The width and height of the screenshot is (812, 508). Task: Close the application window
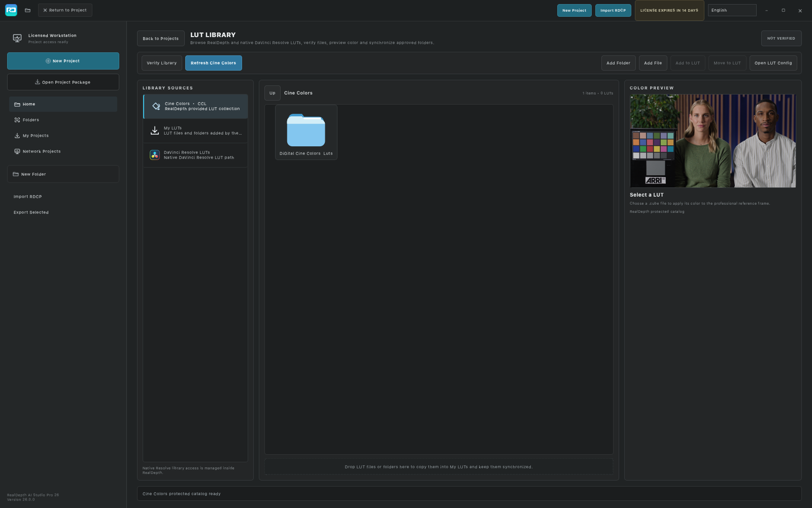[800, 10]
